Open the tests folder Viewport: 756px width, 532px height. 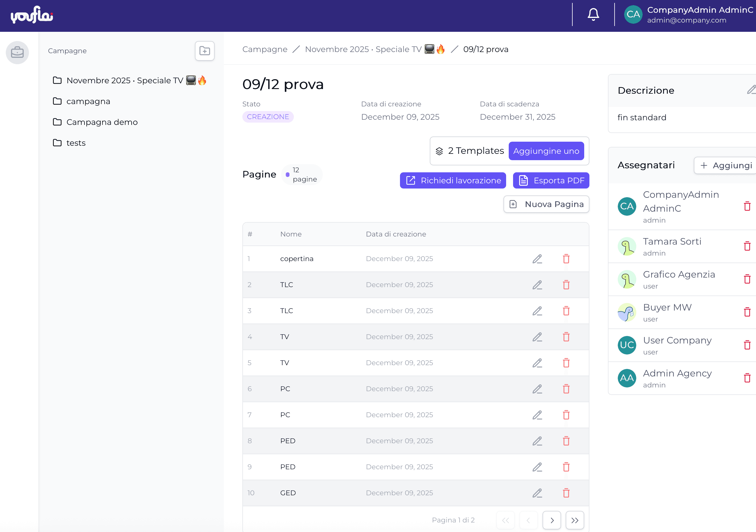pos(76,143)
